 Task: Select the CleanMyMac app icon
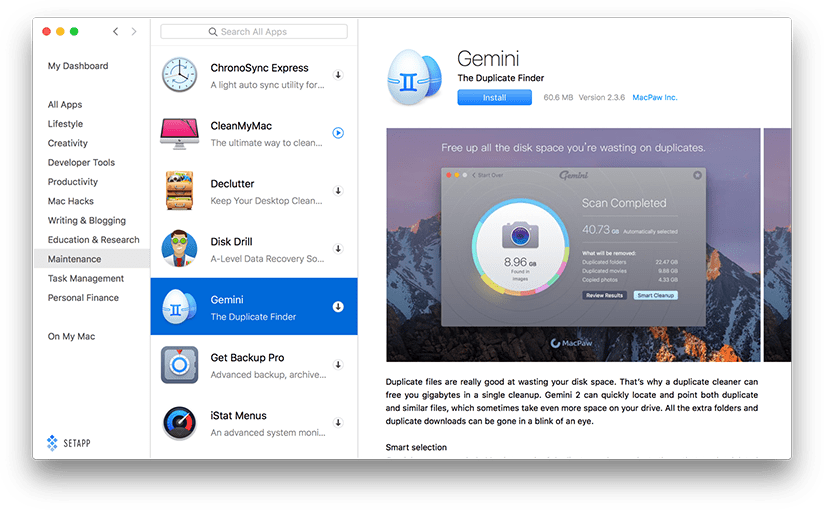tap(180, 133)
